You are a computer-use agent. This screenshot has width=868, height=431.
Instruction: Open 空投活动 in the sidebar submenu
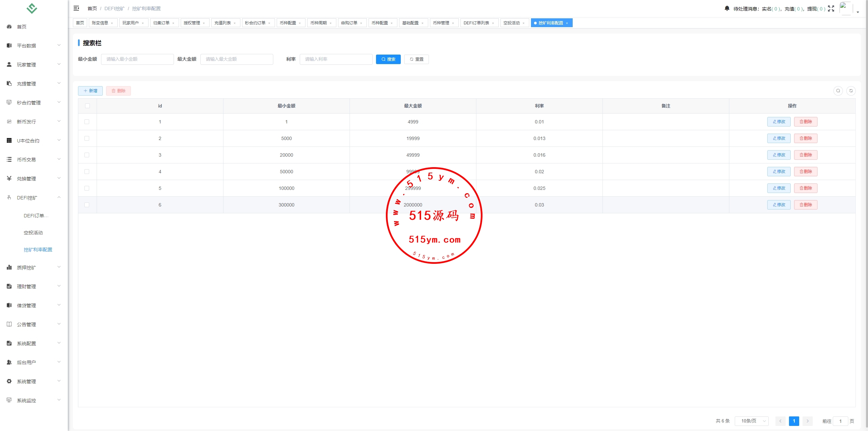click(33, 233)
